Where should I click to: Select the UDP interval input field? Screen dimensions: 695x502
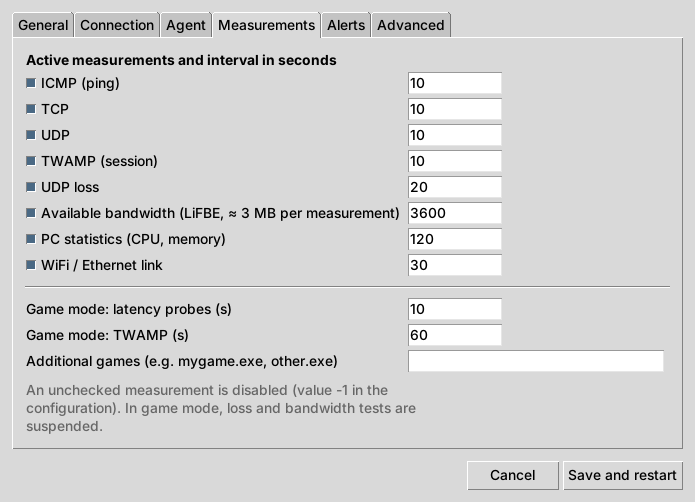[455, 135]
